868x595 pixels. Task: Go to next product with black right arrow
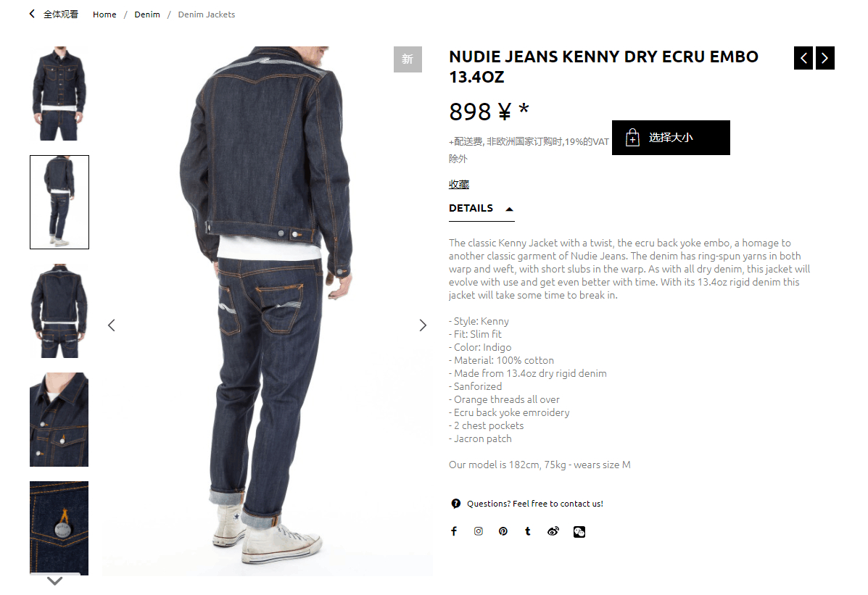point(824,58)
